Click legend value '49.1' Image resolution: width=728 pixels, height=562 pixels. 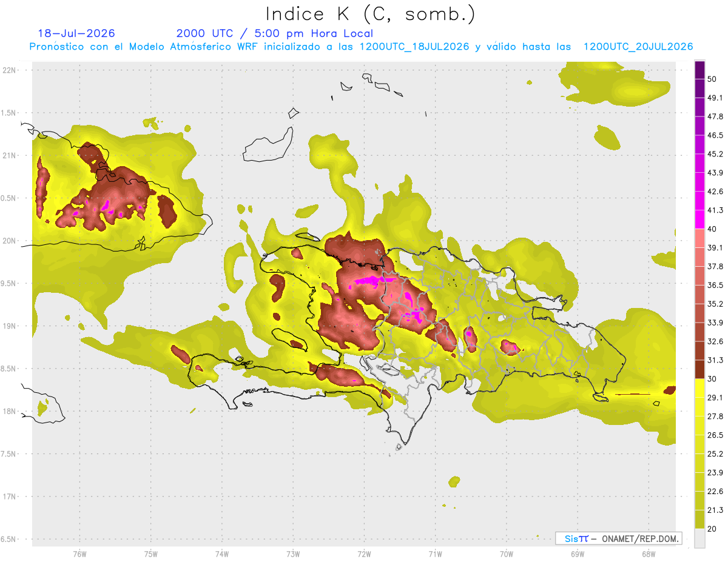click(x=715, y=98)
